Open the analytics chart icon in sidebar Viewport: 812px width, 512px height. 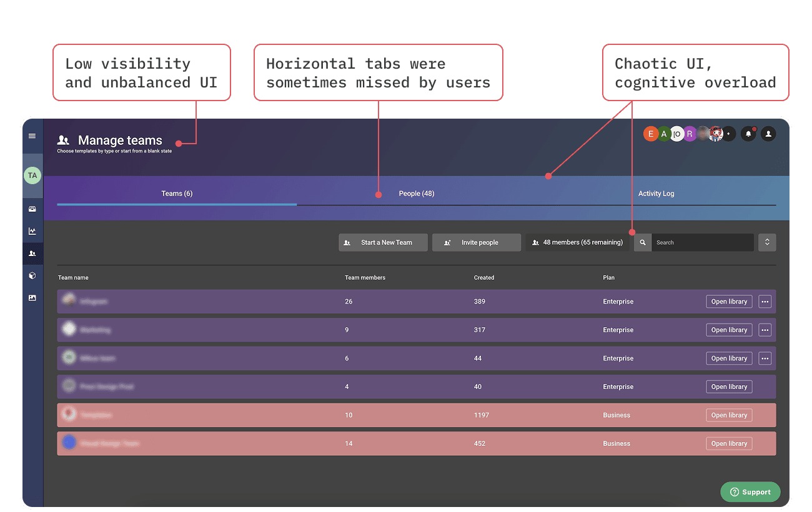[32, 231]
